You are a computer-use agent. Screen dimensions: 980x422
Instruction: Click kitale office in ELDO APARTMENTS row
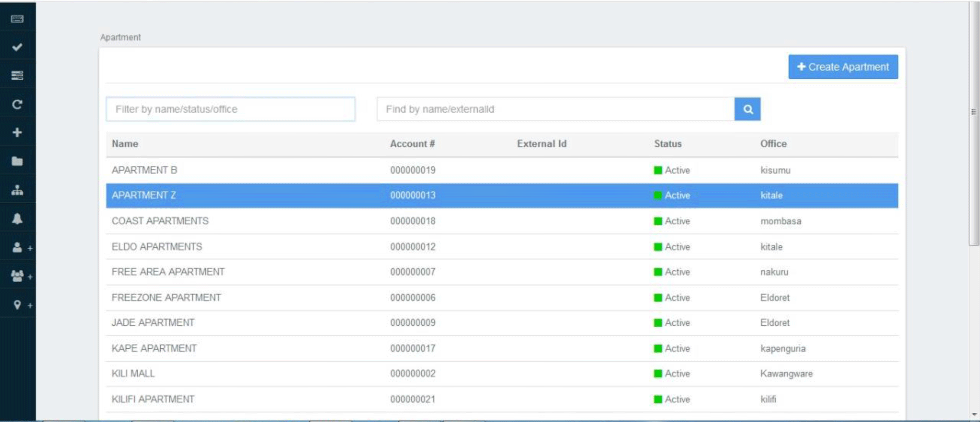point(771,247)
